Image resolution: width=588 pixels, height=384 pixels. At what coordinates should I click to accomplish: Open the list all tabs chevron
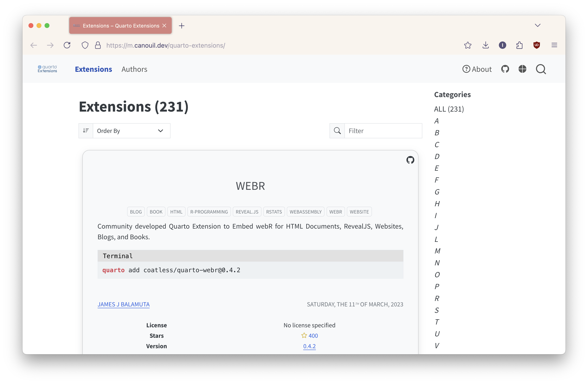538,26
